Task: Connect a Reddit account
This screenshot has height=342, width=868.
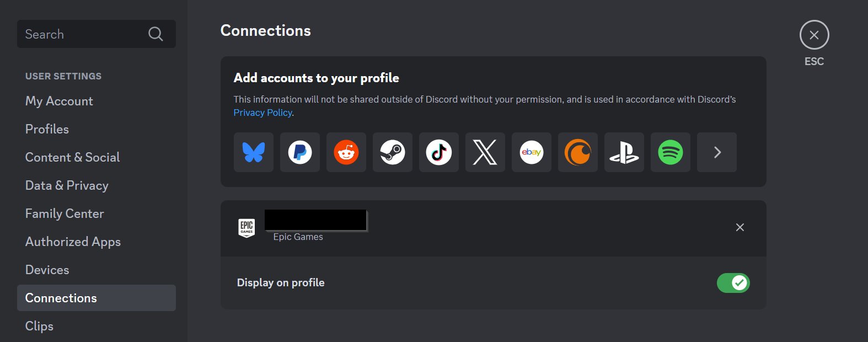Action: (346, 152)
